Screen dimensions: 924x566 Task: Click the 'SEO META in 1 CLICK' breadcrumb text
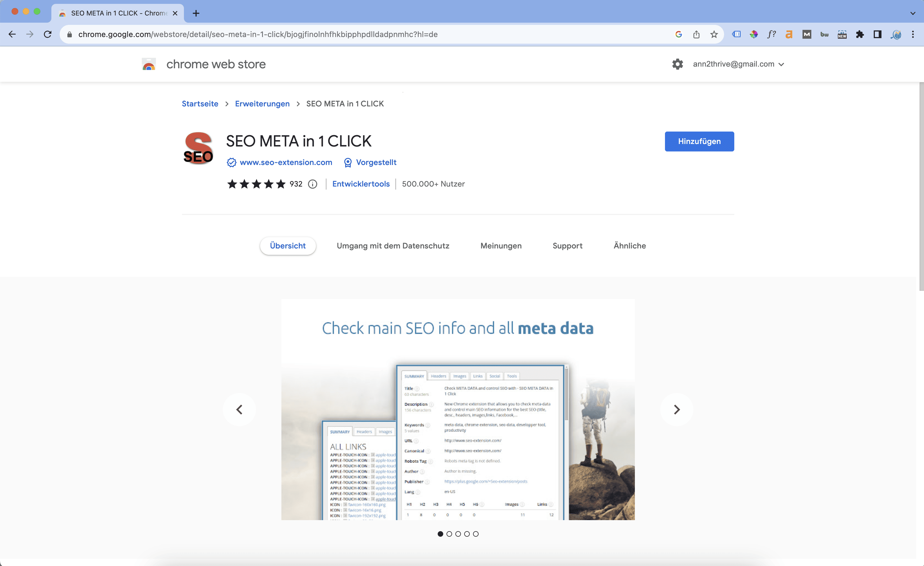[x=345, y=104]
